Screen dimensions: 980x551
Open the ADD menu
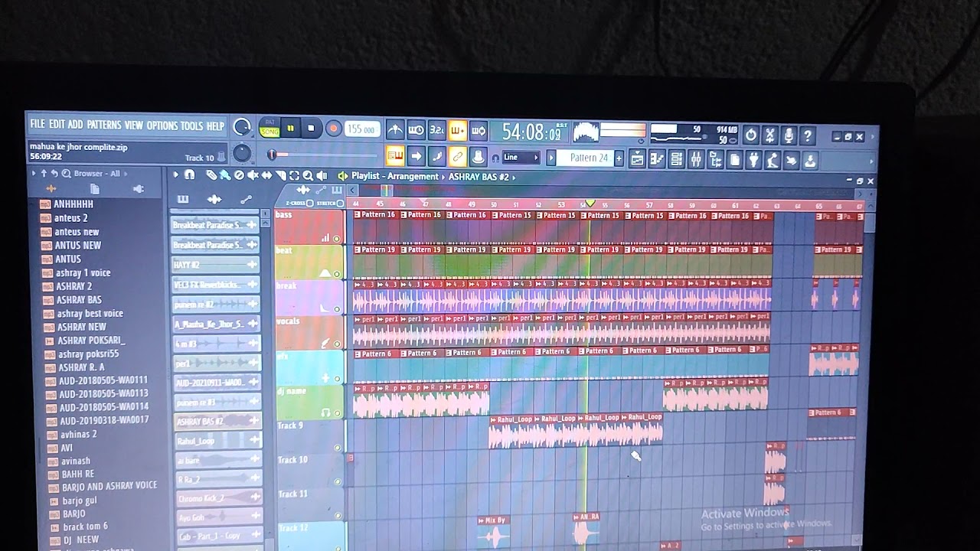(x=75, y=124)
